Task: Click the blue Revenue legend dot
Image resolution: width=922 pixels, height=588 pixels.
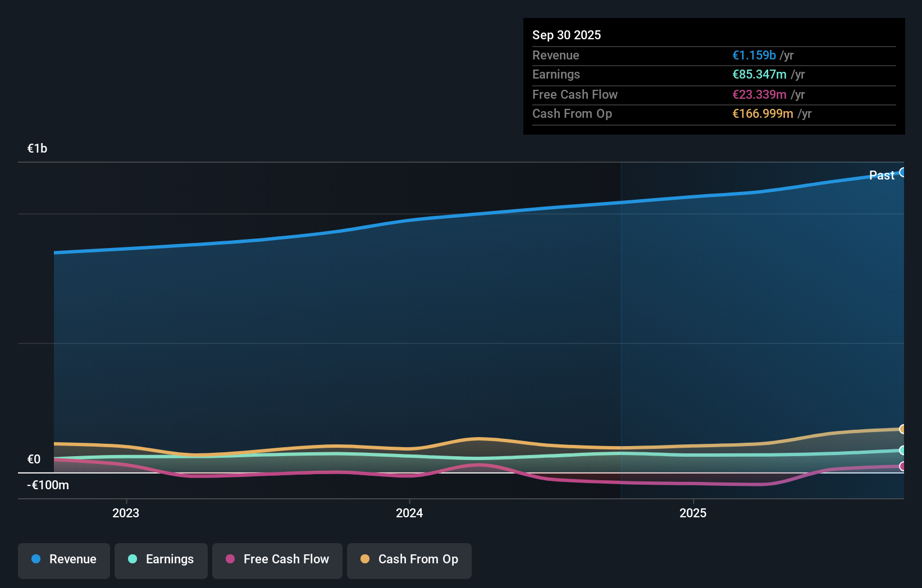Action: tap(35, 559)
